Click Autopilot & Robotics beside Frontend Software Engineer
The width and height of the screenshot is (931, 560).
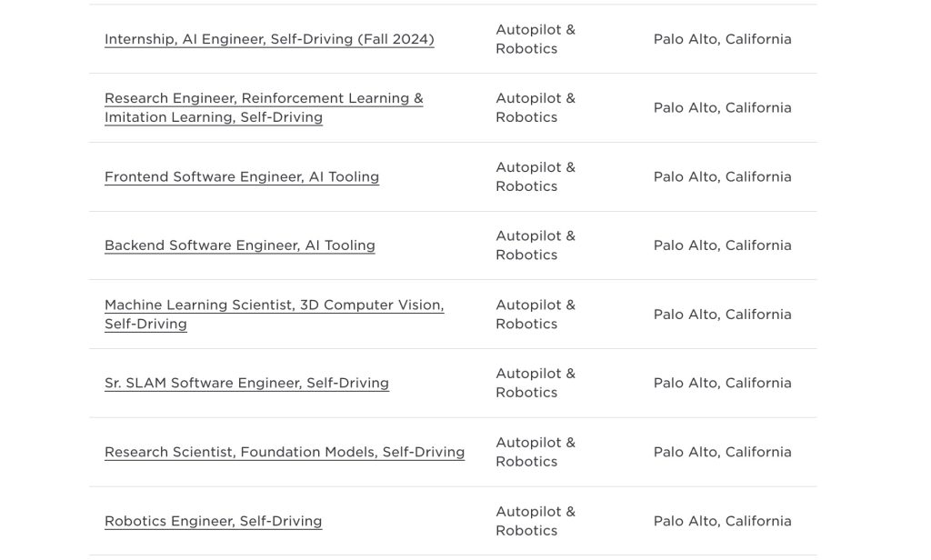tap(536, 176)
